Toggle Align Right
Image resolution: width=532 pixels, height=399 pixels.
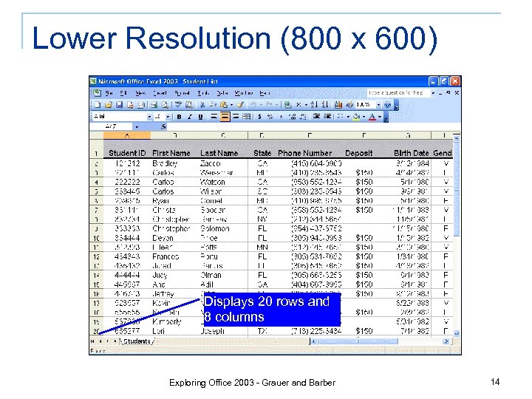point(236,117)
